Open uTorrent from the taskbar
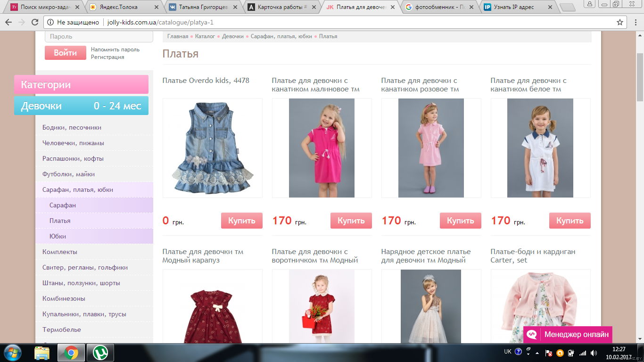 (100, 353)
